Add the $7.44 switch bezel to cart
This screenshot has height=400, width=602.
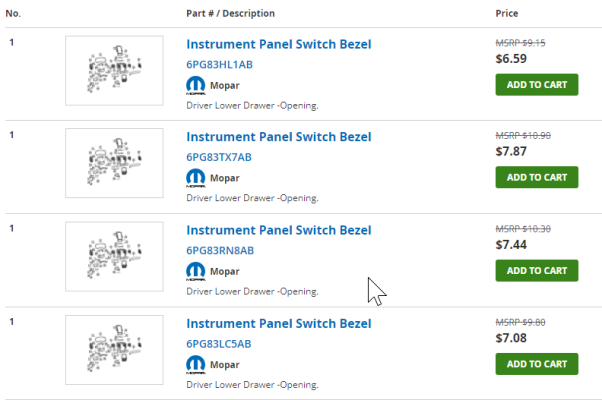537,271
